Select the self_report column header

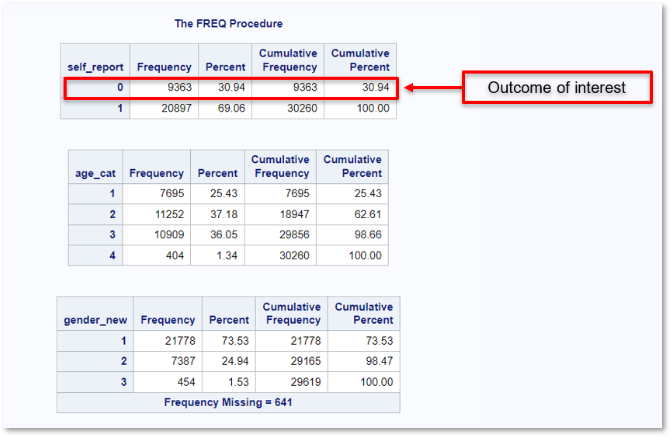[x=95, y=66]
